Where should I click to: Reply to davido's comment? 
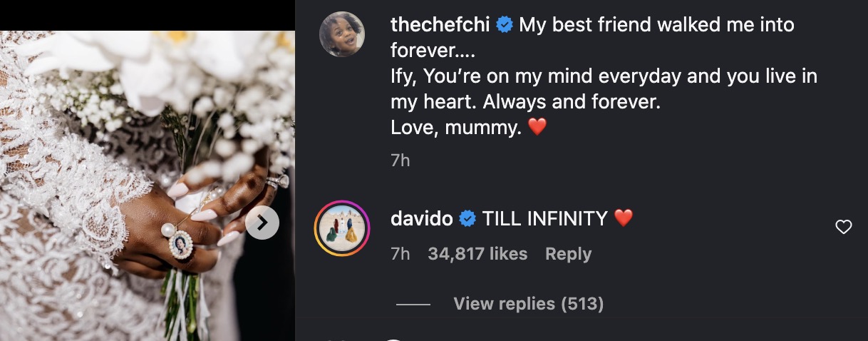pos(568,254)
